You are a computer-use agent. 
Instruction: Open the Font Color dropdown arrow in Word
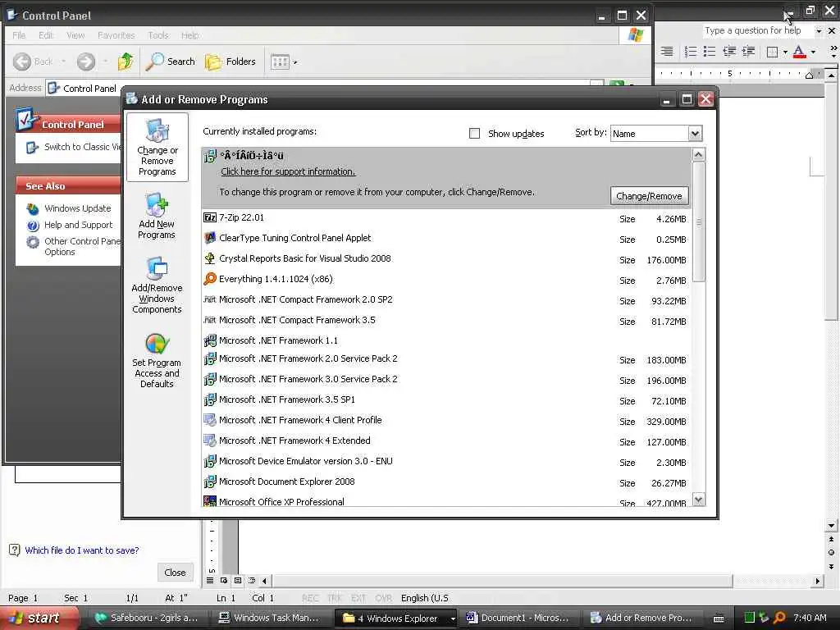(x=813, y=52)
